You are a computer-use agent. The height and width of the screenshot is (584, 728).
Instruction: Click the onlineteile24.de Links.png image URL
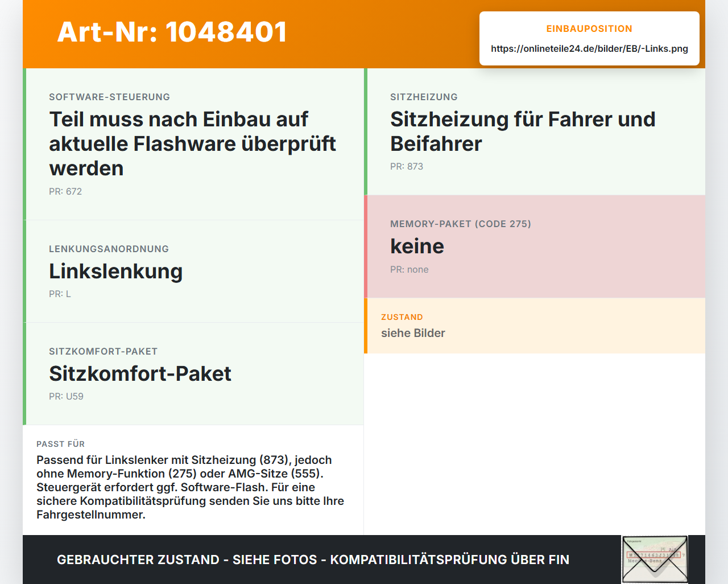pos(589,48)
